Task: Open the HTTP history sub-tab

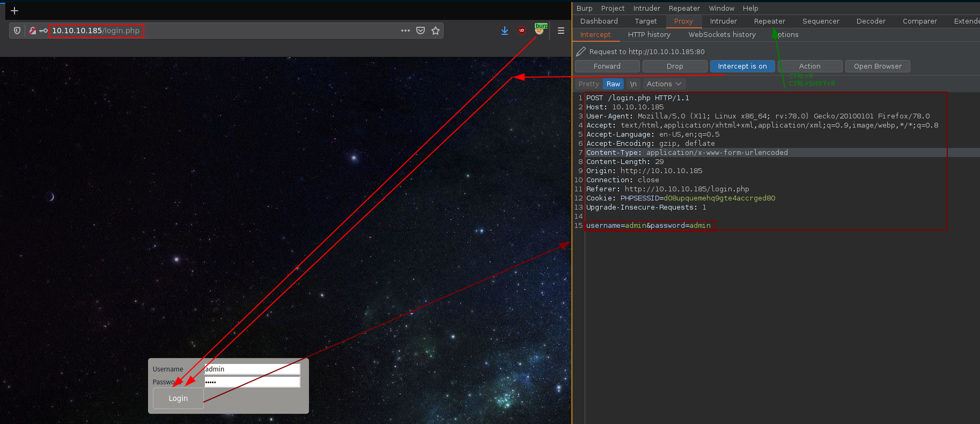Action: click(649, 34)
